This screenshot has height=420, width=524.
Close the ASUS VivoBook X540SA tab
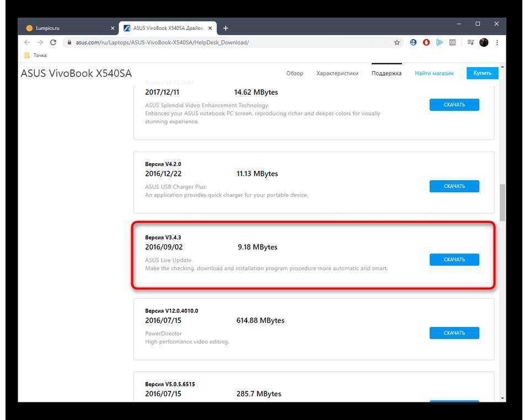click(x=210, y=28)
